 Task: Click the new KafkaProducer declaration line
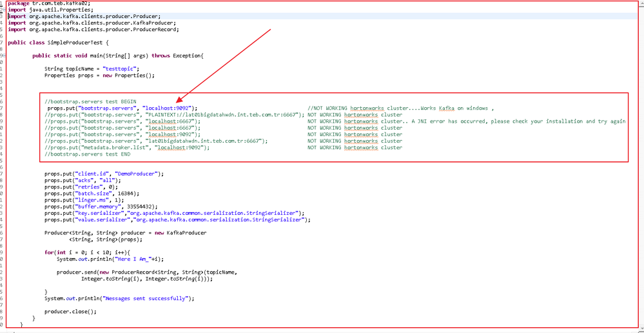pos(126,233)
